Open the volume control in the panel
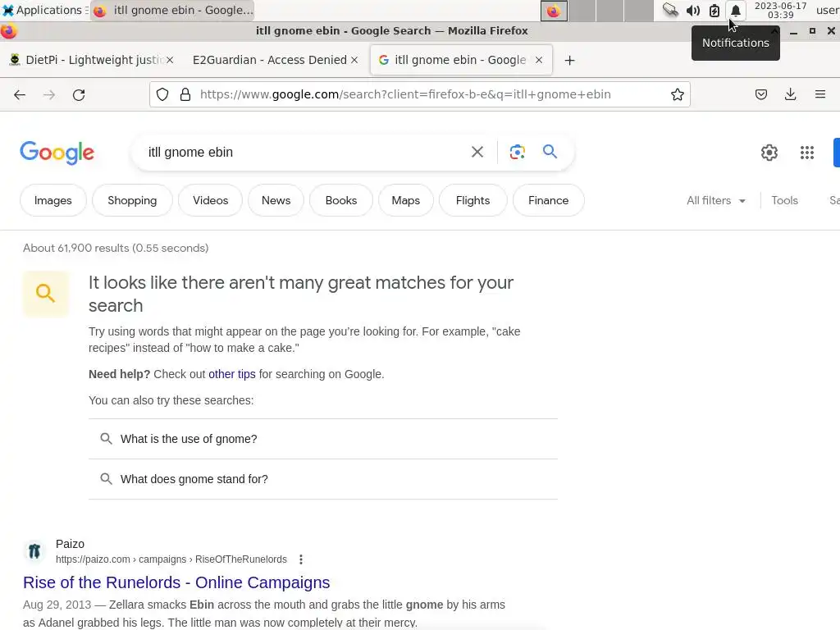Screen dimensions: 840x630 click(x=692, y=11)
